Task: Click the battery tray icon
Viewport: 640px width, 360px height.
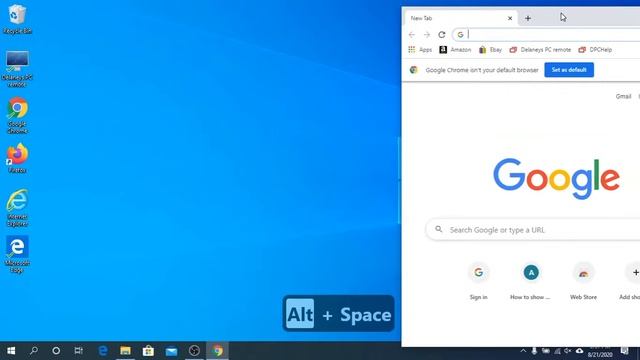Action: 546,351
